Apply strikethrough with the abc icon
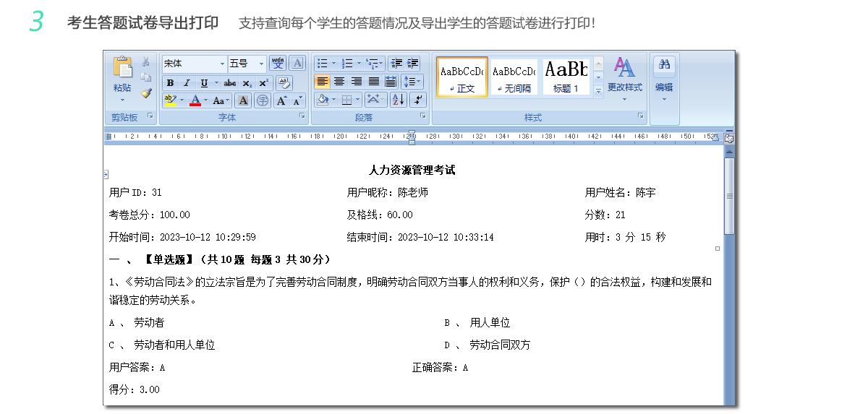Viewport: 868px width, 414px height. tap(230, 83)
